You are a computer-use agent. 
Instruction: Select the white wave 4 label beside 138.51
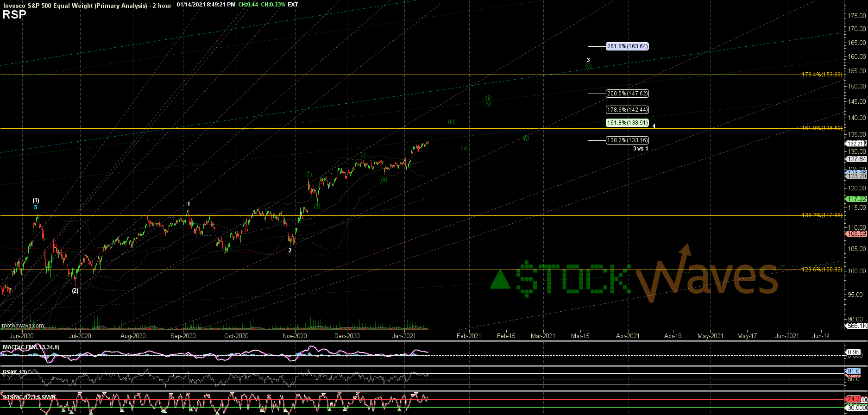coord(654,126)
